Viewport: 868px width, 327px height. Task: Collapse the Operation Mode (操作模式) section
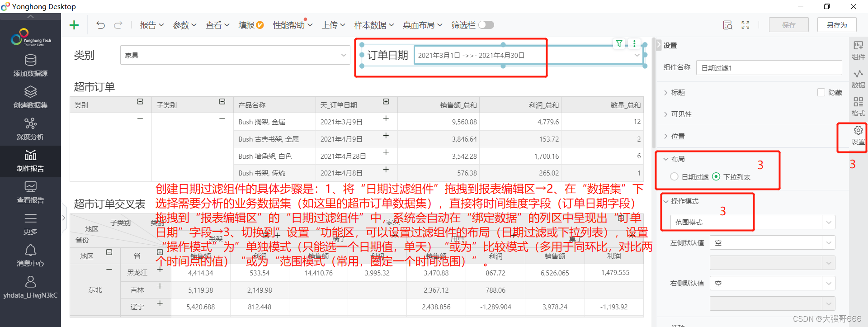click(681, 201)
